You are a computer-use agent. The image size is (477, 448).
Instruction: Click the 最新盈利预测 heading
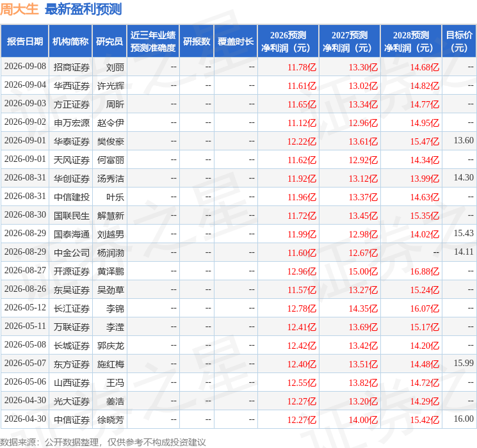coord(83,9)
